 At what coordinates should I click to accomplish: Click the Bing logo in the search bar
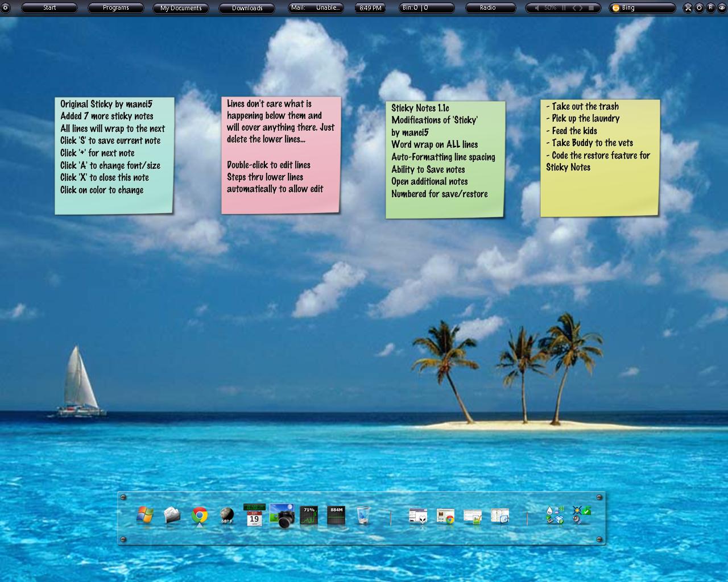[x=615, y=7]
